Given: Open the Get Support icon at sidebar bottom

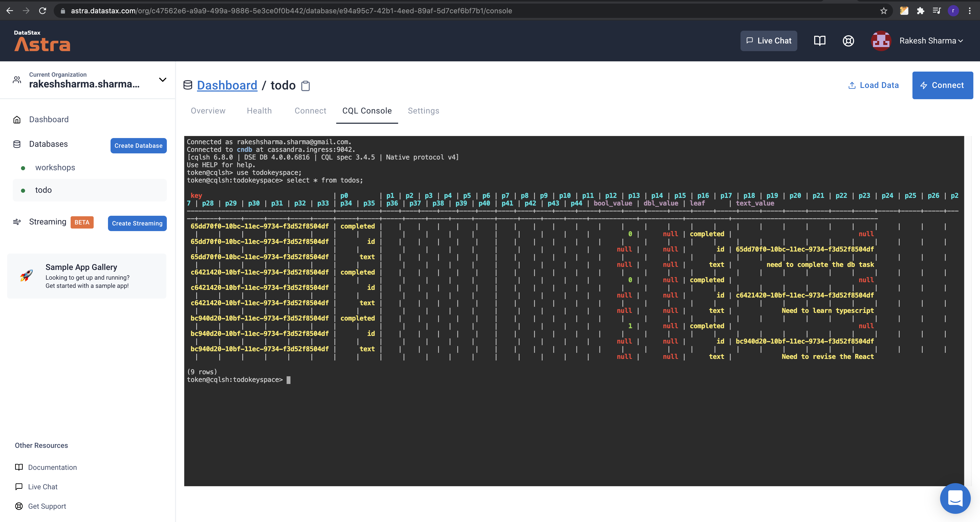Looking at the screenshot, I should (19, 506).
